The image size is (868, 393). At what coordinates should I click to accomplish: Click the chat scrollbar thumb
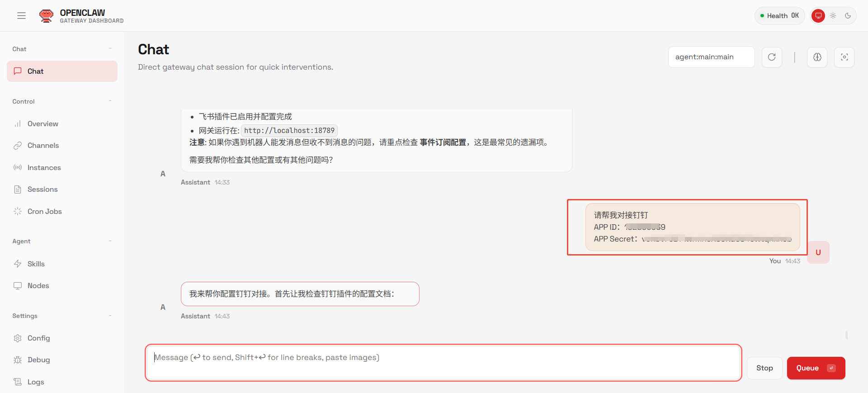846,335
